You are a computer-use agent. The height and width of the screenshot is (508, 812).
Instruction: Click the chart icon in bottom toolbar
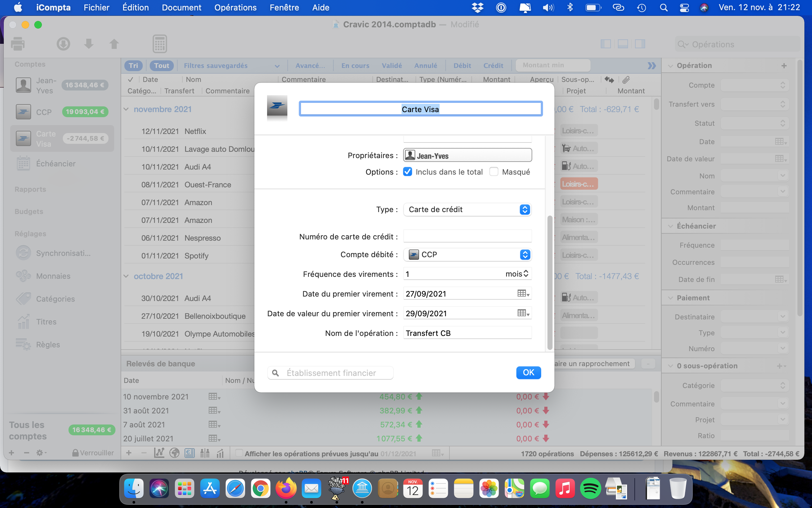point(159,453)
